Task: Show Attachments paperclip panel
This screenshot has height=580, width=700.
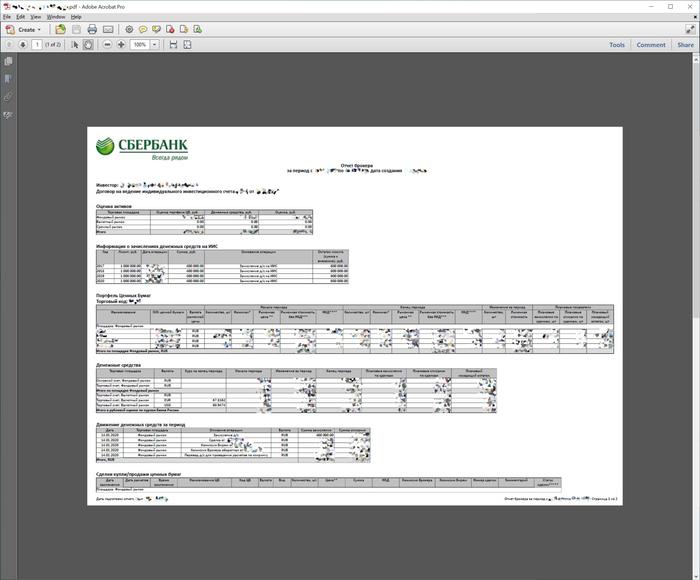Action: [8, 97]
